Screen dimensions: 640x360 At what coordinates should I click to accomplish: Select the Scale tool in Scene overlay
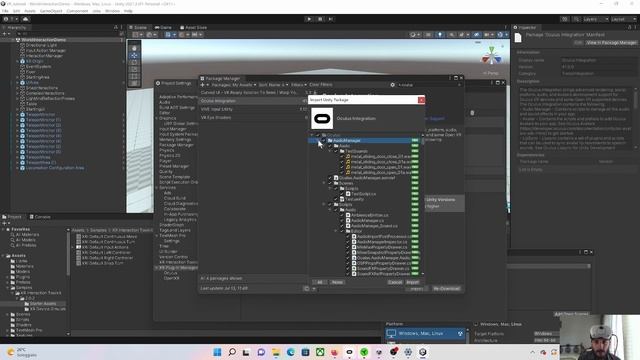pos(134,69)
